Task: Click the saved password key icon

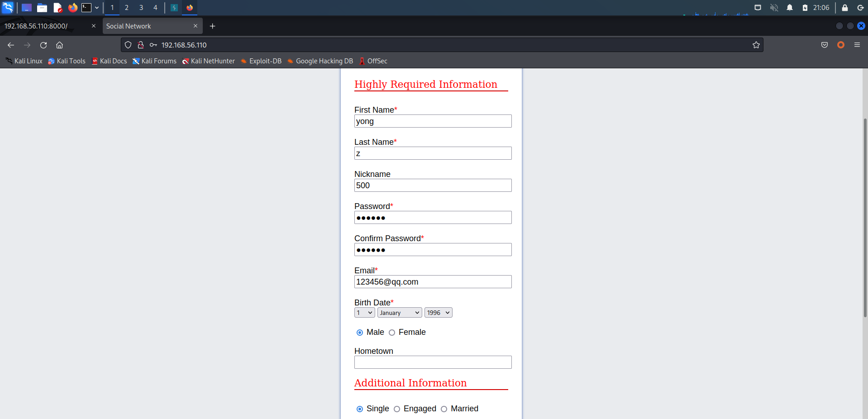Action: pyautogui.click(x=153, y=45)
